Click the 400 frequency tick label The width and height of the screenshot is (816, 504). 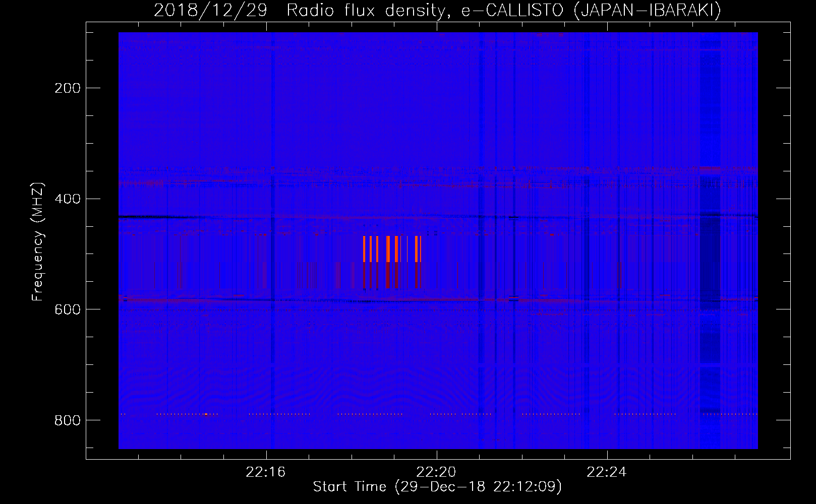point(68,199)
